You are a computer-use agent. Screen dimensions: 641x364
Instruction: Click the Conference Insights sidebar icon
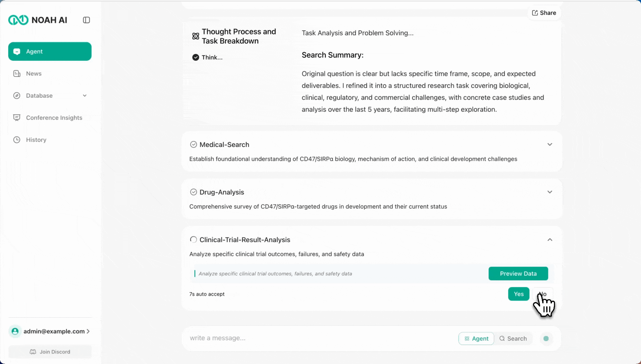point(17,118)
